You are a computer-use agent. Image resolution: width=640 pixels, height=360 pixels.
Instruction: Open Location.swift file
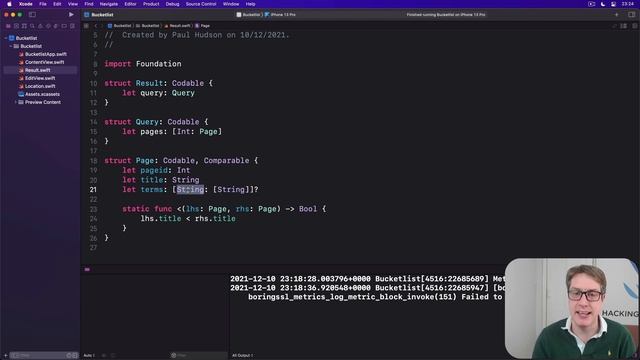coord(37,86)
